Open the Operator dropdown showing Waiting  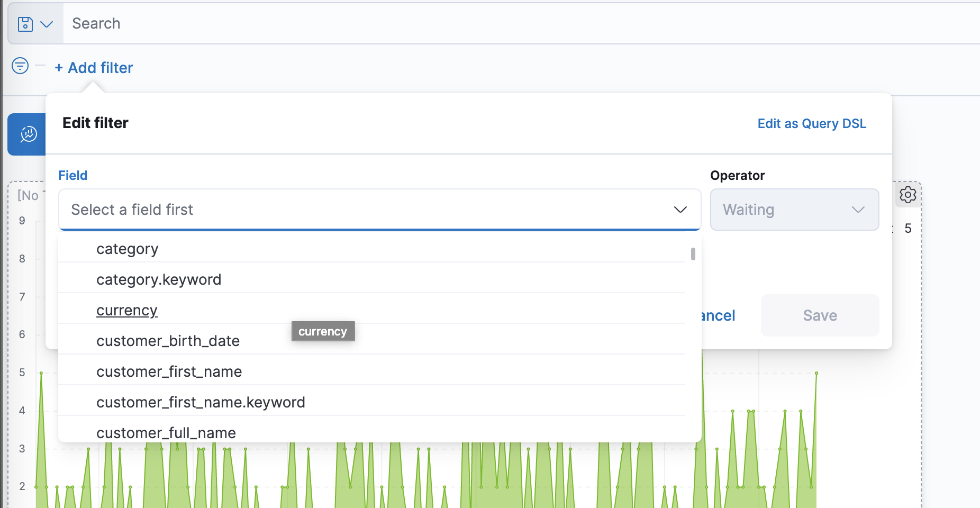pos(794,210)
